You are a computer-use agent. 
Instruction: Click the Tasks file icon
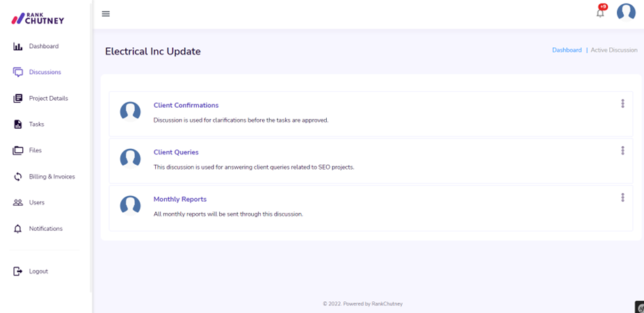point(17,125)
